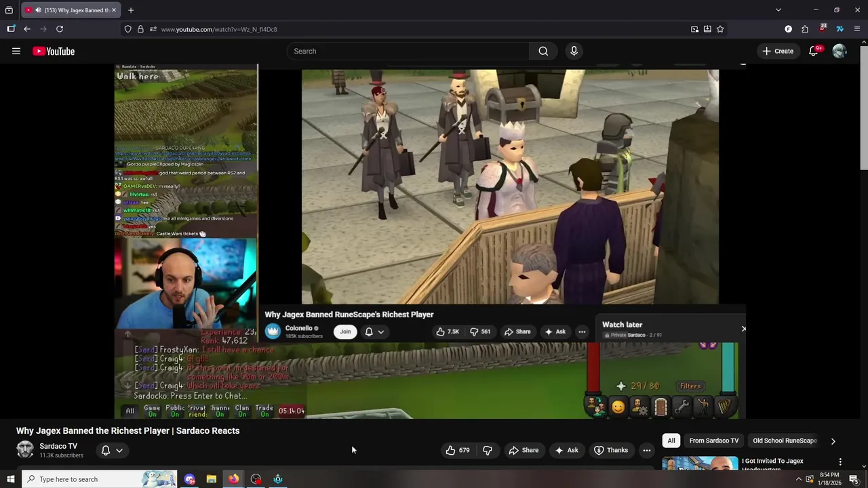Open I Got Invited To Jagex video title
The width and height of the screenshot is (868, 488).
pyautogui.click(x=773, y=464)
